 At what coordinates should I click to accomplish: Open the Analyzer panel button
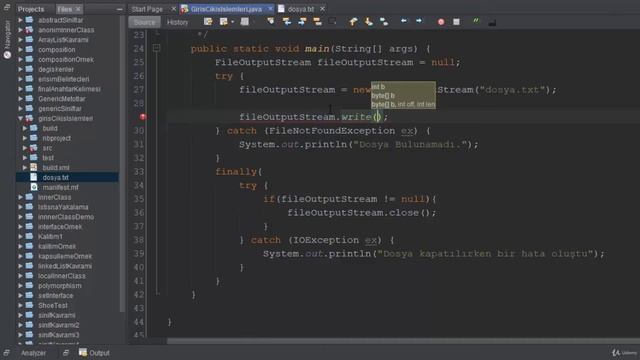(x=33, y=353)
